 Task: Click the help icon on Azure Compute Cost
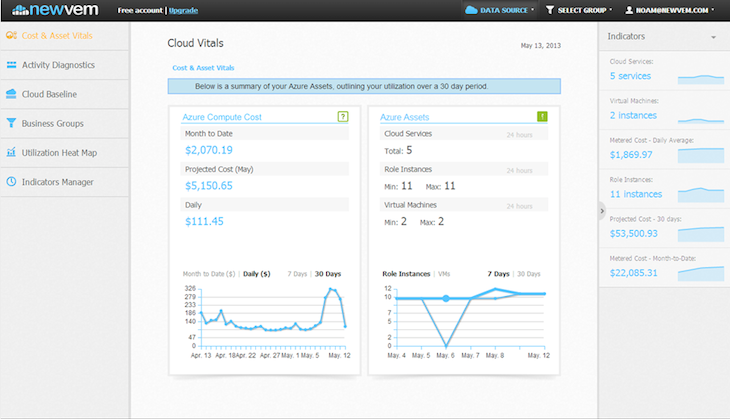tap(343, 116)
